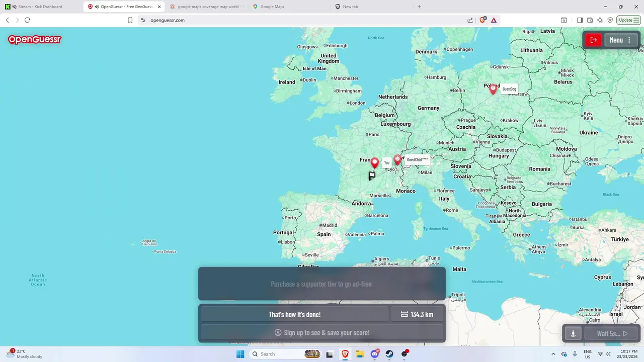Click the Update menu button

click(x=629, y=20)
